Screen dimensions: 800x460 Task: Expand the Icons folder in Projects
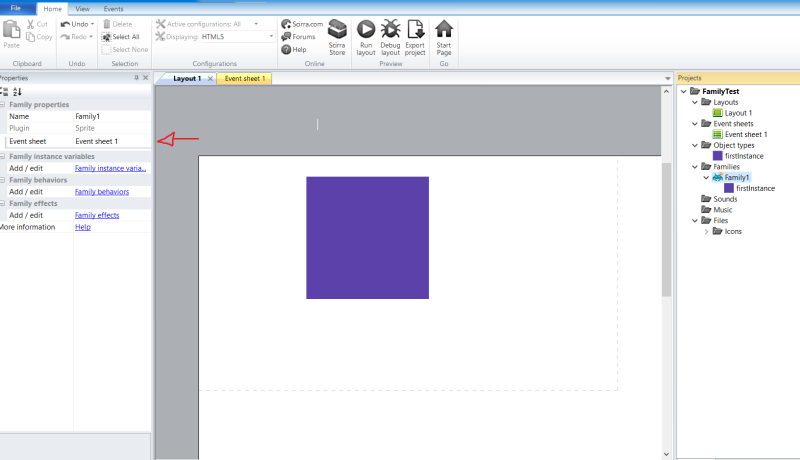point(706,231)
